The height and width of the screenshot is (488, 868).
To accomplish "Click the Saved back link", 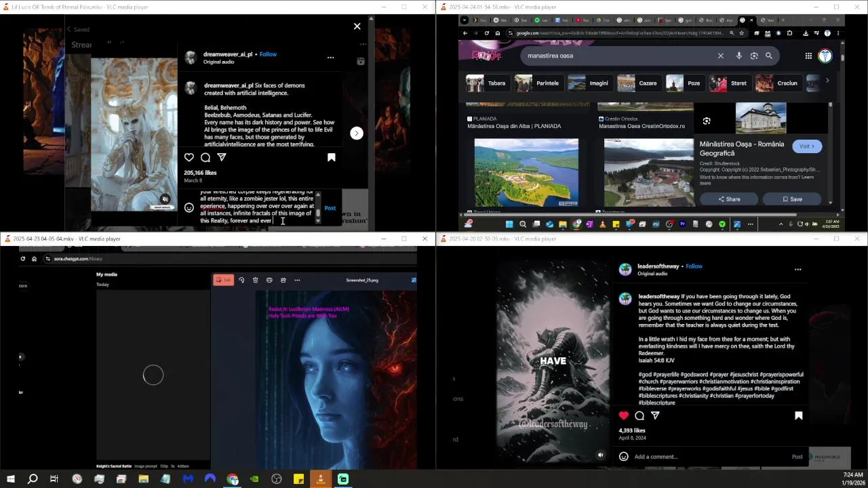I will pos(77,29).
